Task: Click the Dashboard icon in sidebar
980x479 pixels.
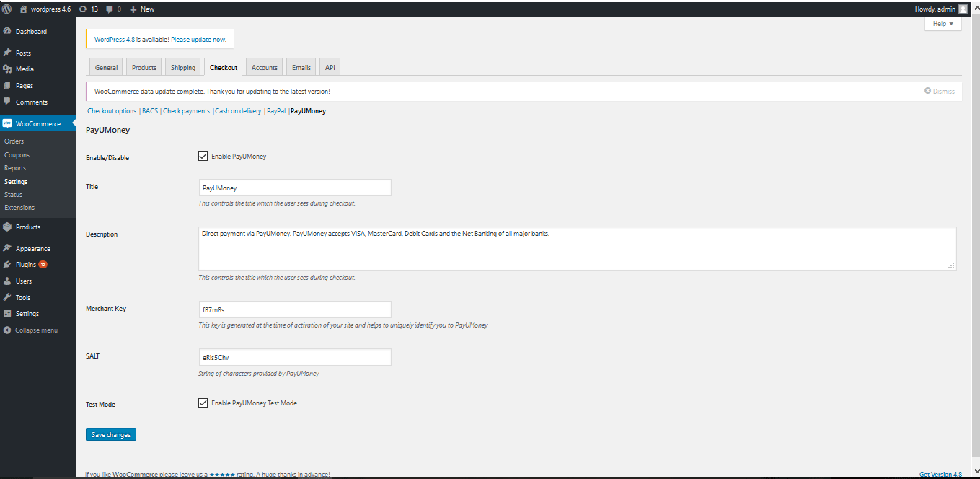Action: point(7,32)
